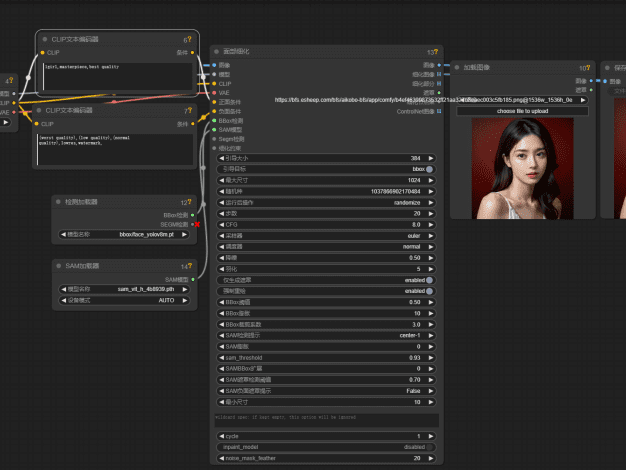Open help icon on 检测加载器 node 12
Image resolution: width=626 pixels, height=470 pixels.
(x=190, y=202)
